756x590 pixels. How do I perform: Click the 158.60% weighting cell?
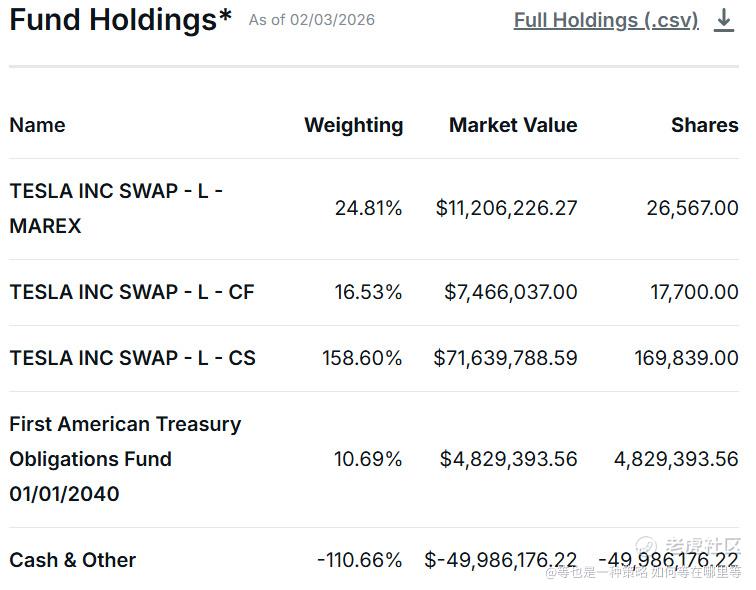click(362, 358)
